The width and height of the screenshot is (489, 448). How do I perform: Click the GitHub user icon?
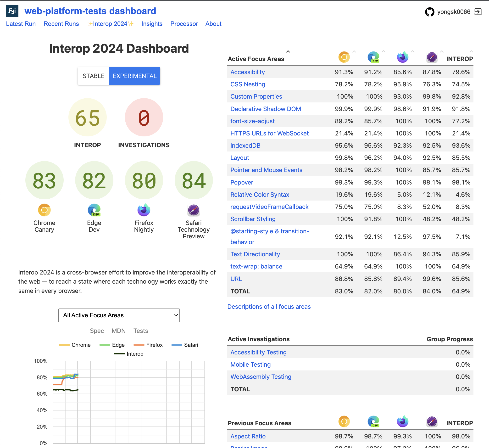(429, 12)
